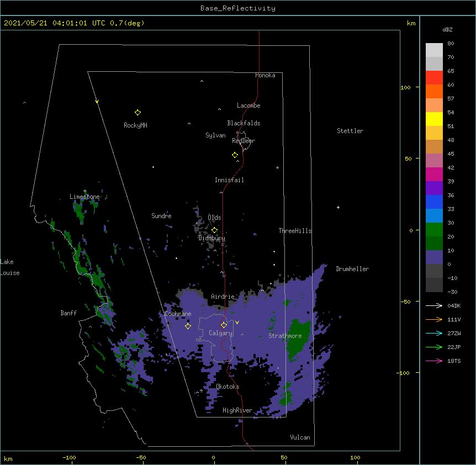Click the Okotoks label
Viewport: 476px width, 465px height.
pos(228,387)
